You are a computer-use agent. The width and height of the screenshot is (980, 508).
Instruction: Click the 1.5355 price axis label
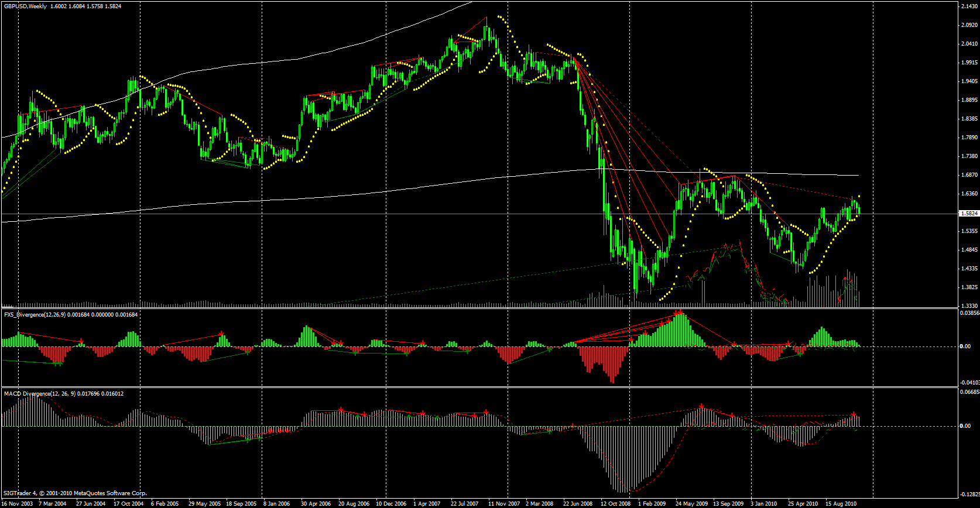pyautogui.click(x=969, y=231)
